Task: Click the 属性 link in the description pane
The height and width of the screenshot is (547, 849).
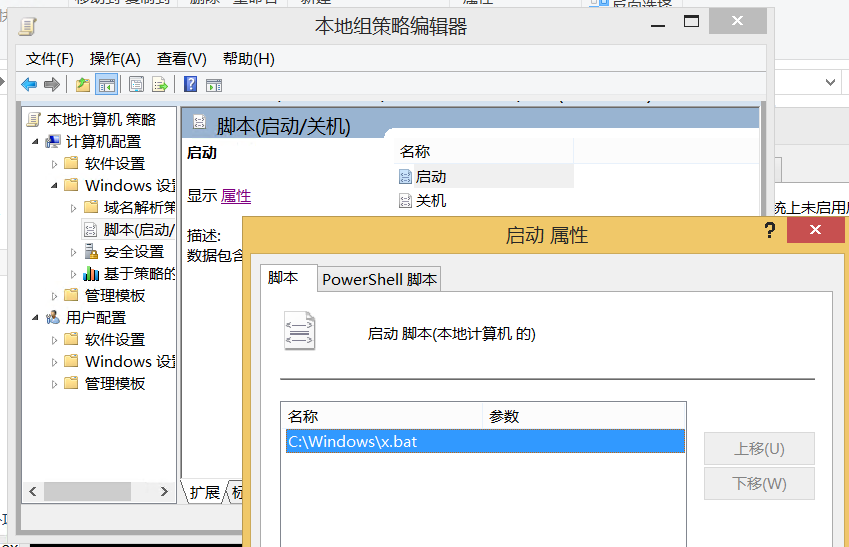Action: pyautogui.click(x=236, y=196)
